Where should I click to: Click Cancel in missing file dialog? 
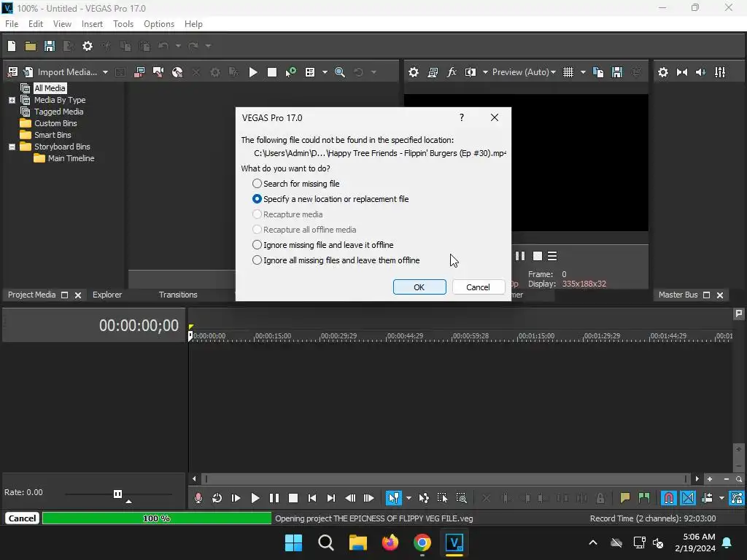(478, 287)
